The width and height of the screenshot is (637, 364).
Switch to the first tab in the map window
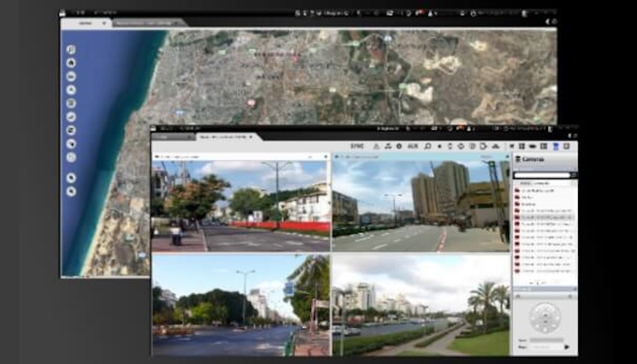coord(85,24)
